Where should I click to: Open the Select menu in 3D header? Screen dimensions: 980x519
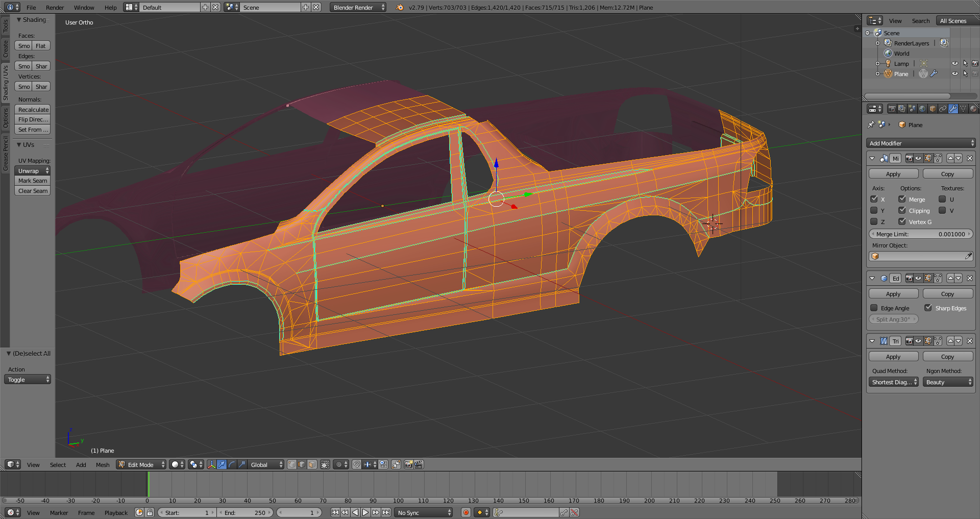point(58,464)
